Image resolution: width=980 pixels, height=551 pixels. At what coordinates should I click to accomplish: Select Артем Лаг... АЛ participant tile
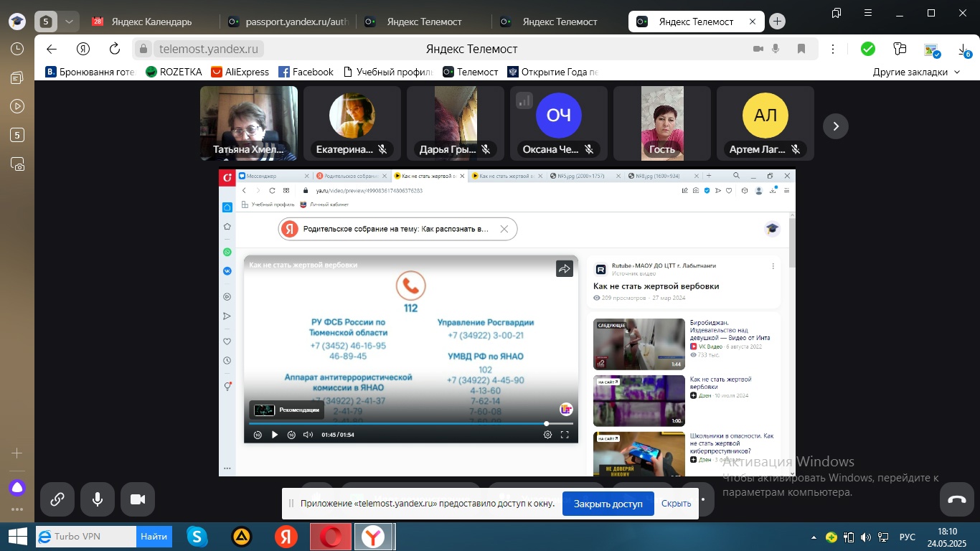click(x=765, y=123)
